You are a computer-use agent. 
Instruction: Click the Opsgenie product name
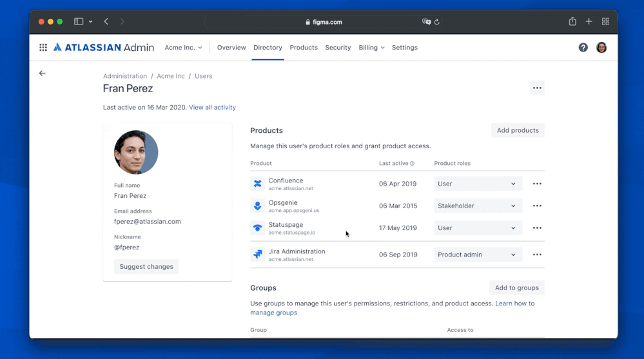(283, 203)
